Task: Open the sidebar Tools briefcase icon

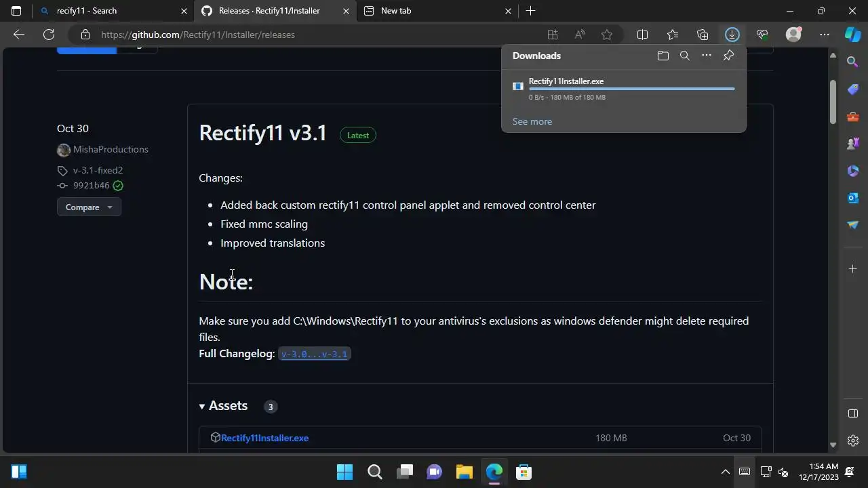Action: click(853, 117)
